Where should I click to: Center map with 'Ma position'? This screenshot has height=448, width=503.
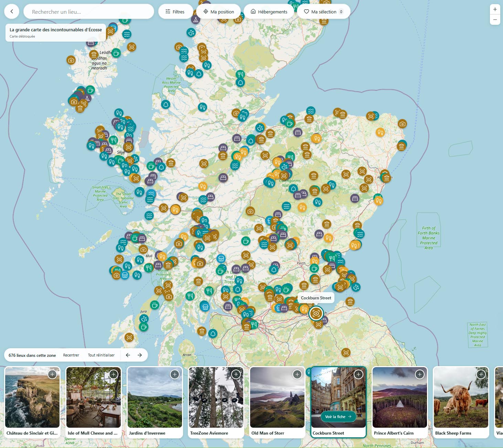(x=219, y=12)
